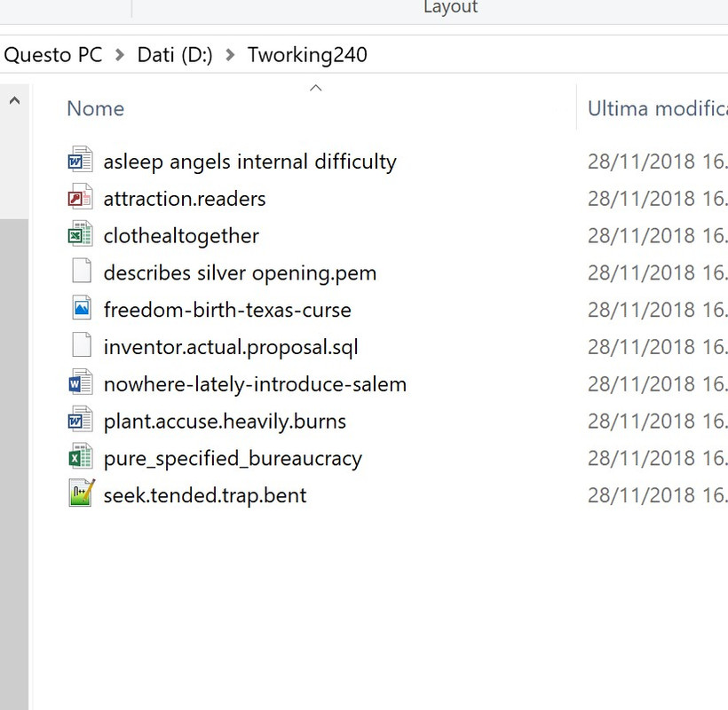The image size is (728, 710).
Task: Click blank file icon of describes silver opening.pem
Action: 82,271
